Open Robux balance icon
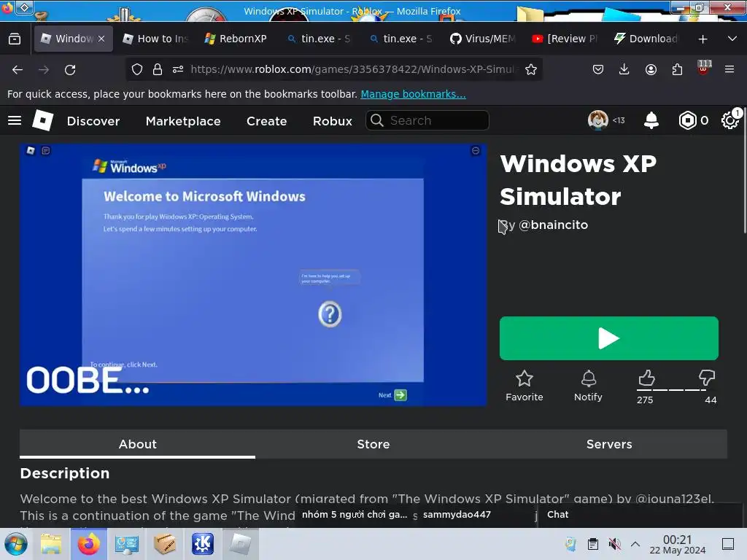This screenshot has width=747, height=560. [x=687, y=120]
